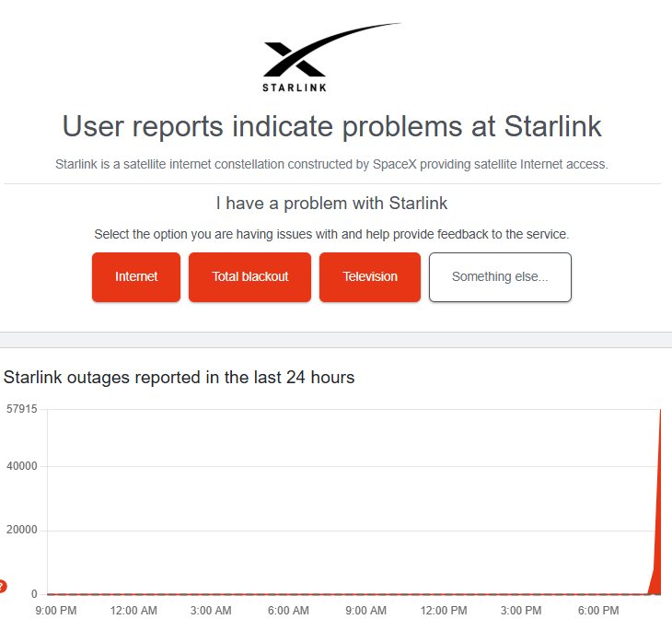Click the 12:00 PM time label
The height and width of the screenshot is (631, 672).
pyautogui.click(x=444, y=611)
